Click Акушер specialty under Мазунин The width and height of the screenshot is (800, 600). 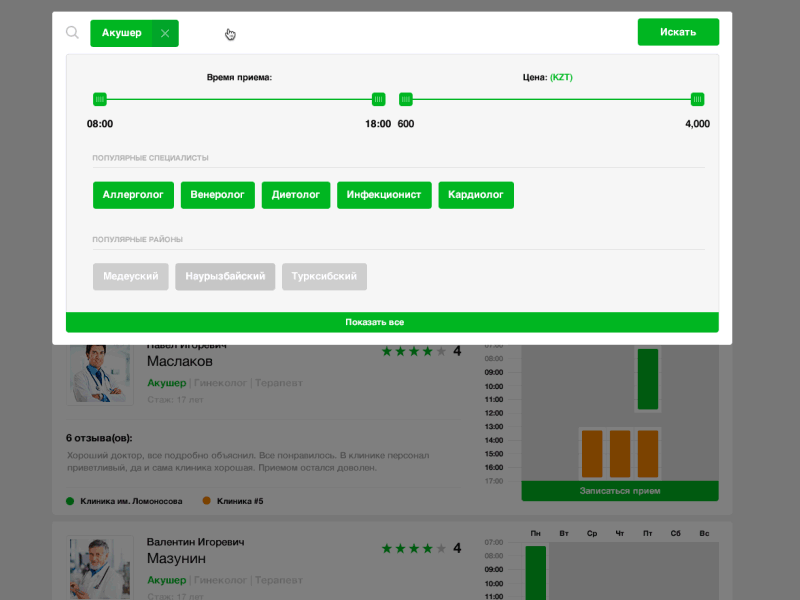(167, 580)
